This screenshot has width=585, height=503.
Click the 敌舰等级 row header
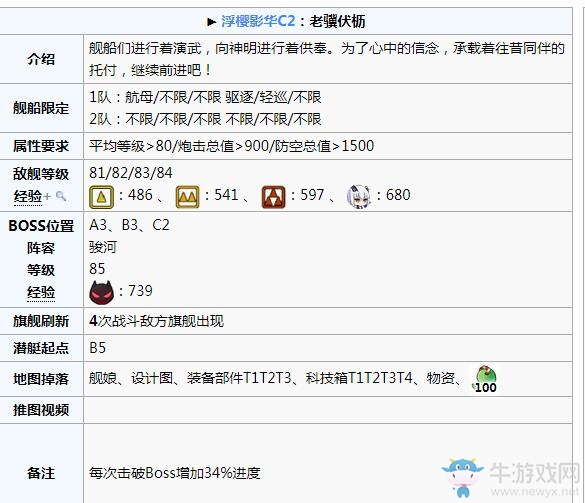41,174
